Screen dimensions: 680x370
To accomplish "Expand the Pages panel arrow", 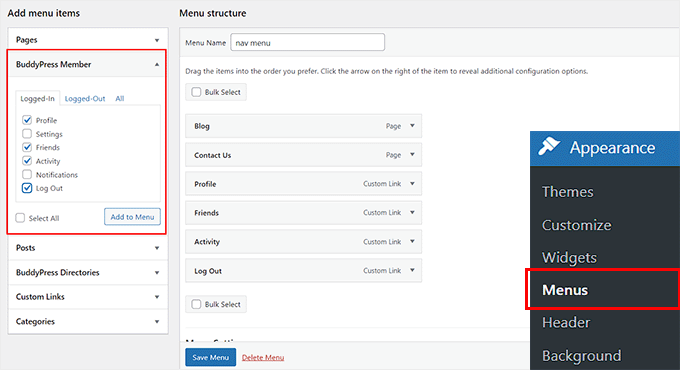I will click(x=157, y=40).
